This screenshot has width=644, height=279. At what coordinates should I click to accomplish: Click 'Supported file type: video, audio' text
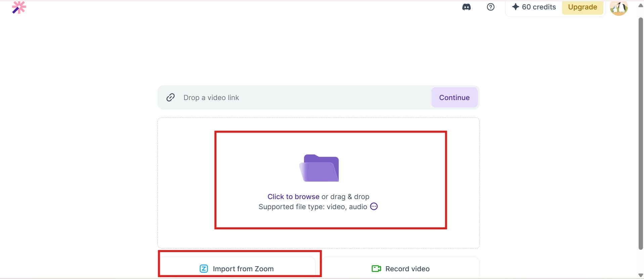click(x=313, y=207)
